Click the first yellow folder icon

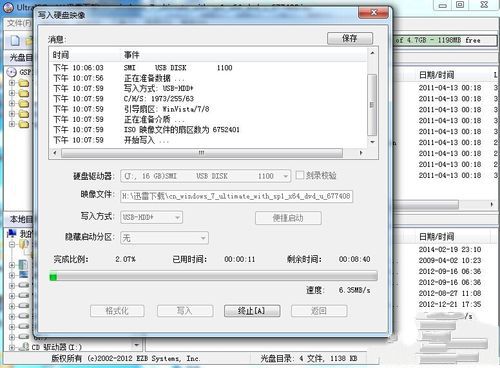click(24, 83)
